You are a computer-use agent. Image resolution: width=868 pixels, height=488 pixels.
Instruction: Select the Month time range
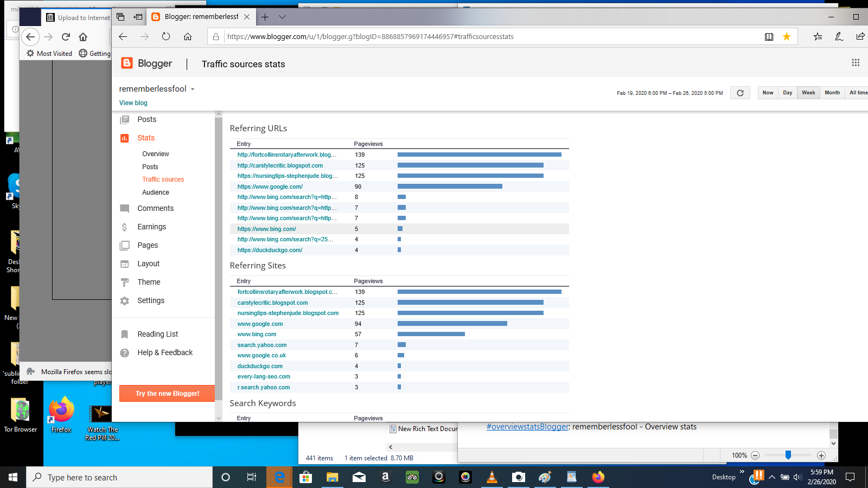tap(832, 93)
